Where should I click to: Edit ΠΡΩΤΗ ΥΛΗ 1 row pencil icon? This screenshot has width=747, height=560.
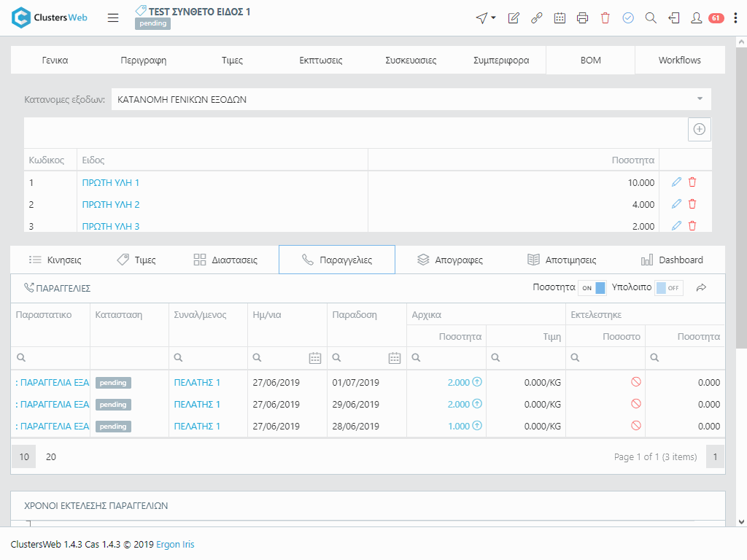point(676,182)
